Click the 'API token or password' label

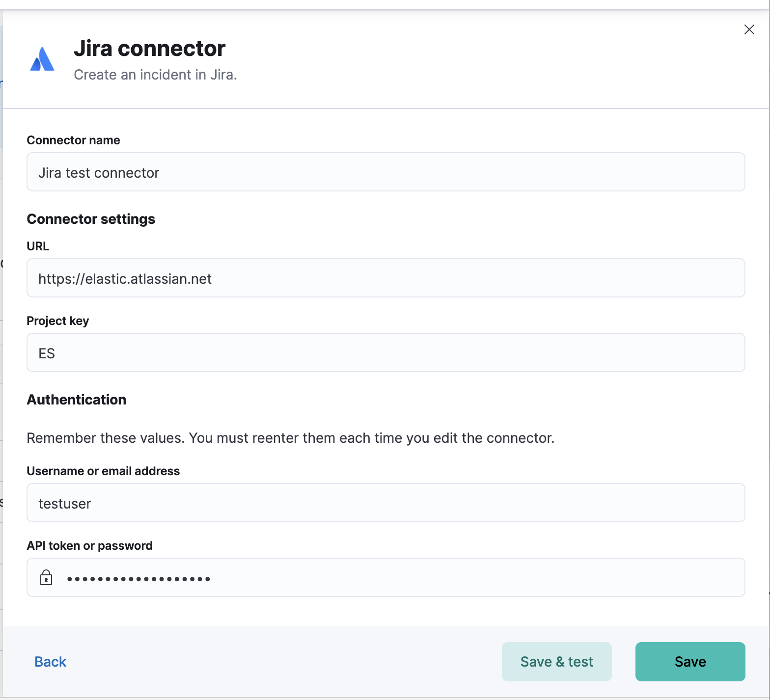click(89, 546)
